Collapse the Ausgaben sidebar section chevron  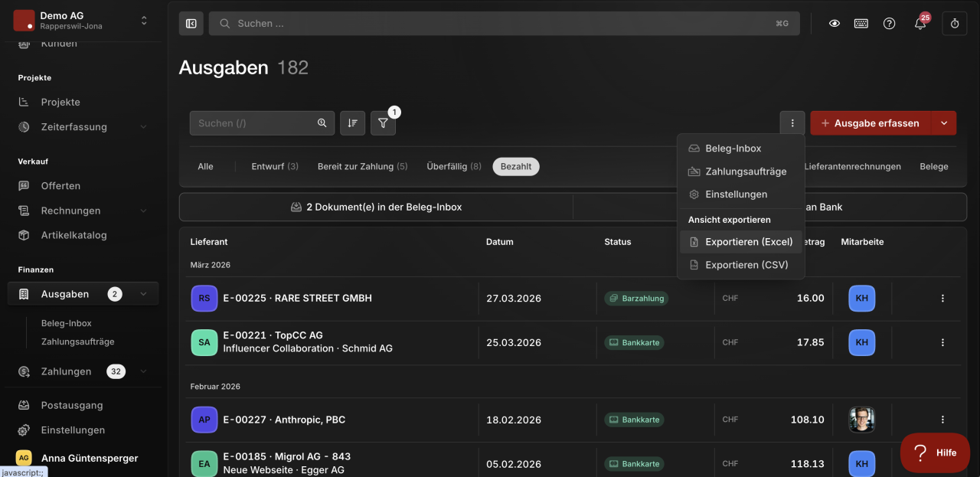143,294
